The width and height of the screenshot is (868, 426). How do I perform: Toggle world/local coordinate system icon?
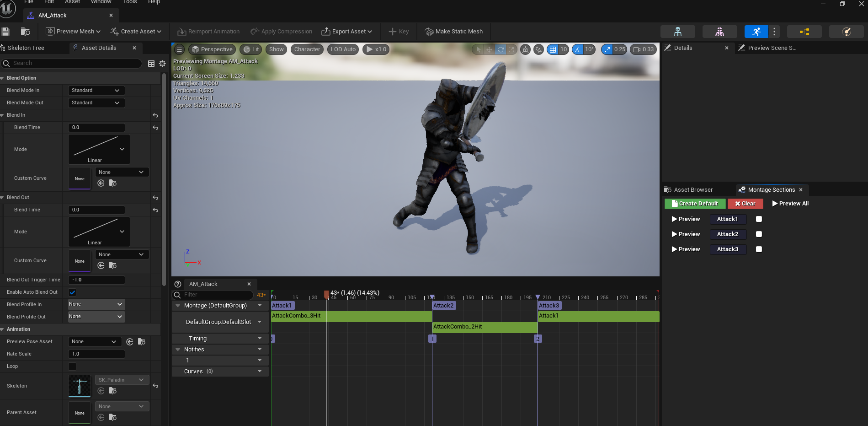coord(526,49)
